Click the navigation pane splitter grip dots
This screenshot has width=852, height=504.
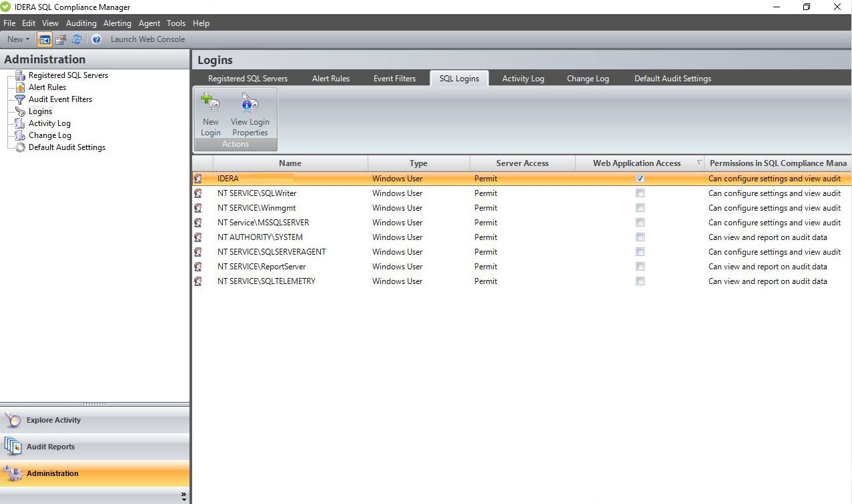click(x=95, y=404)
